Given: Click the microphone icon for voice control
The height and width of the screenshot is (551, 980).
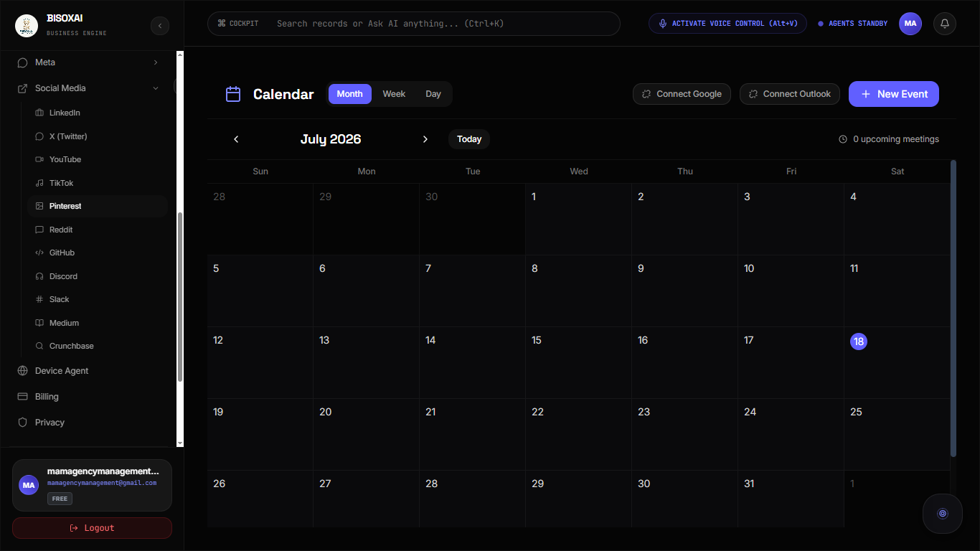Looking at the screenshot, I should point(663,24).
